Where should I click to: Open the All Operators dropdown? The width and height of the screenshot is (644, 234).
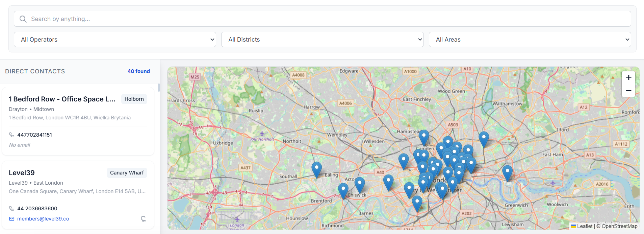(x=115, y=40)
